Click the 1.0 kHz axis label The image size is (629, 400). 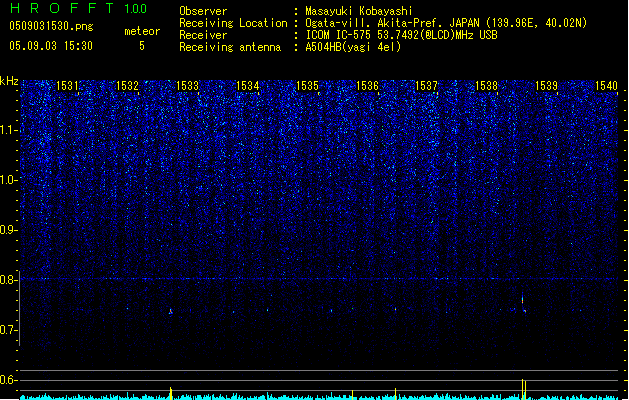click(x=8, y=180)
